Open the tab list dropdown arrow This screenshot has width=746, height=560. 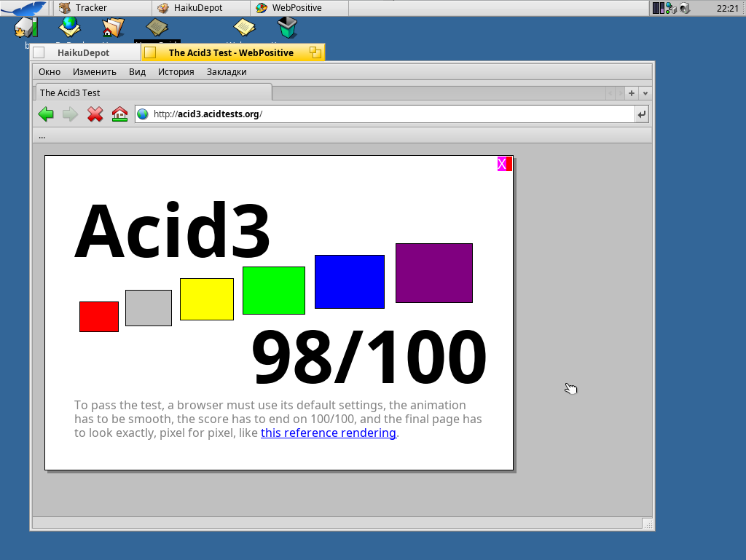tap(645, 93)
